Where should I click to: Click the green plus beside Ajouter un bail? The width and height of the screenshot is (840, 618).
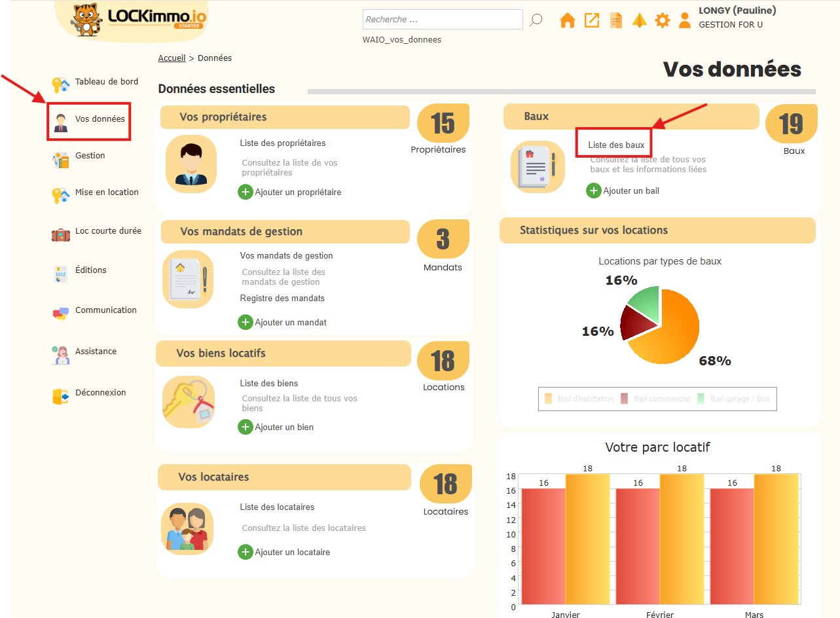594,191
